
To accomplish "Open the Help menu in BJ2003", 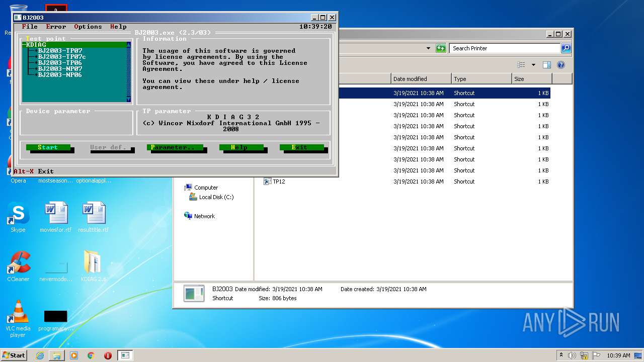I will pos(118,27).
